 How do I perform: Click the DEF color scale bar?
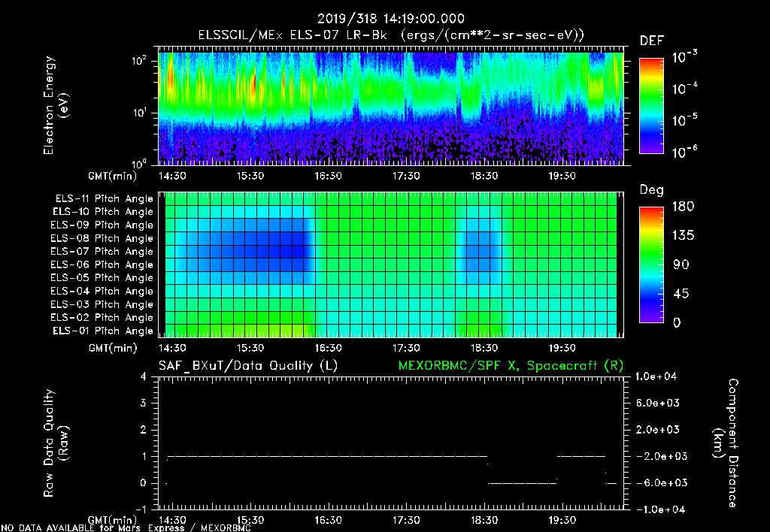pos(651,106)
